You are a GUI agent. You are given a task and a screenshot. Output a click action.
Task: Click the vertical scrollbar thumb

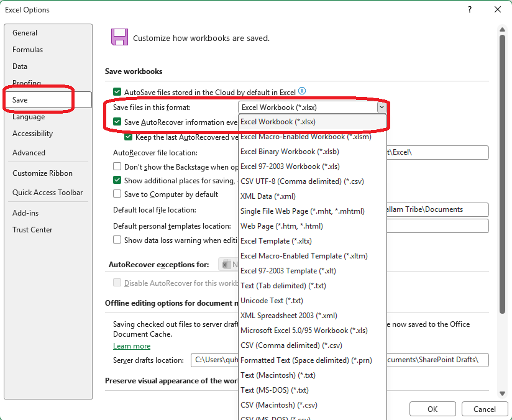(502, 174)
